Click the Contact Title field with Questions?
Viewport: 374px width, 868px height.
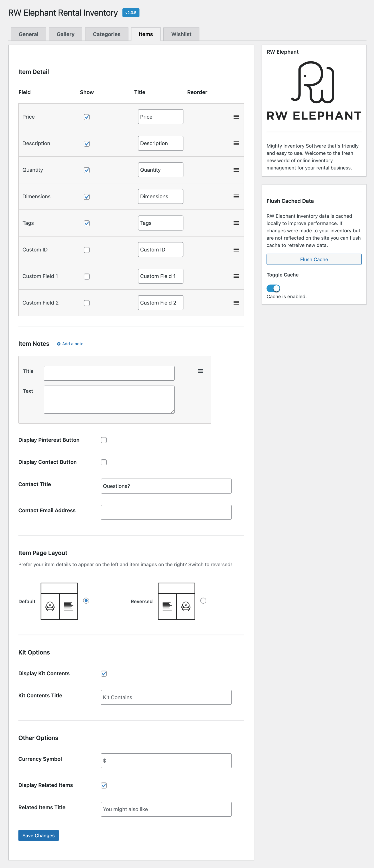pyautogui.click(x=166, y=486)
